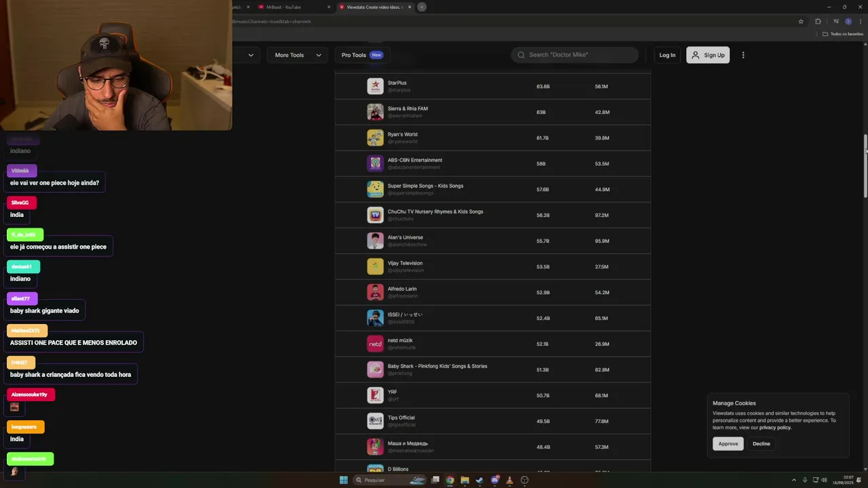
Task: Select the Viewstats browser tab
Action: click(x=374, y=7)
